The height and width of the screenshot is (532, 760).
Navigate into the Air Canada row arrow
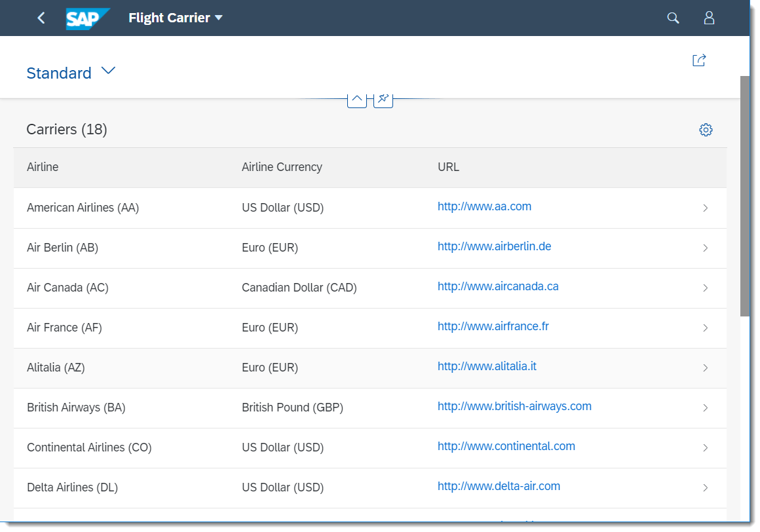pos(705,288)
